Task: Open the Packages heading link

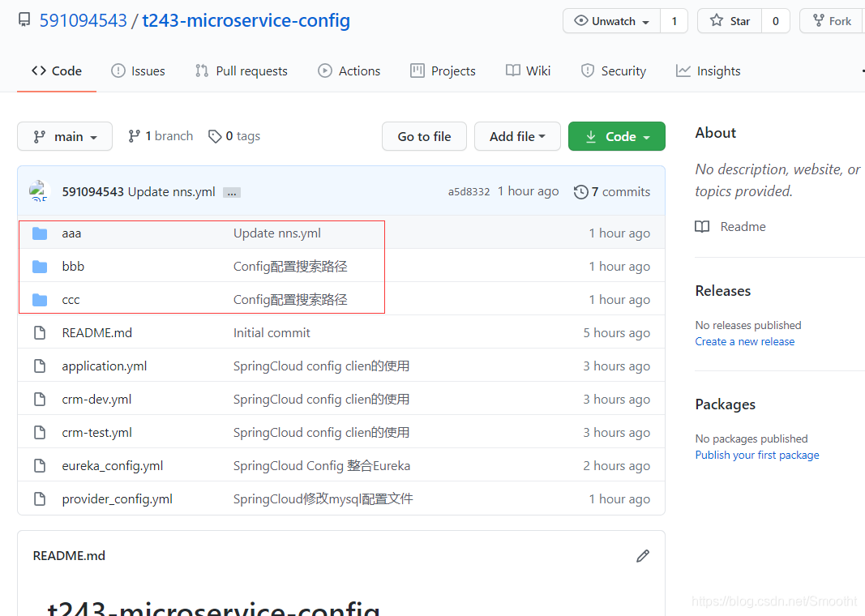Action: (x=725, y=404)
